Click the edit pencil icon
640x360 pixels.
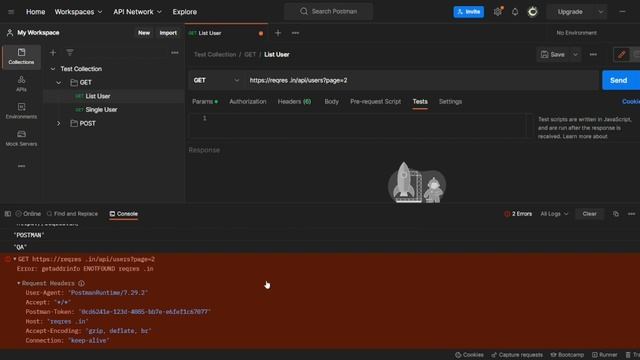coord(622,54)
